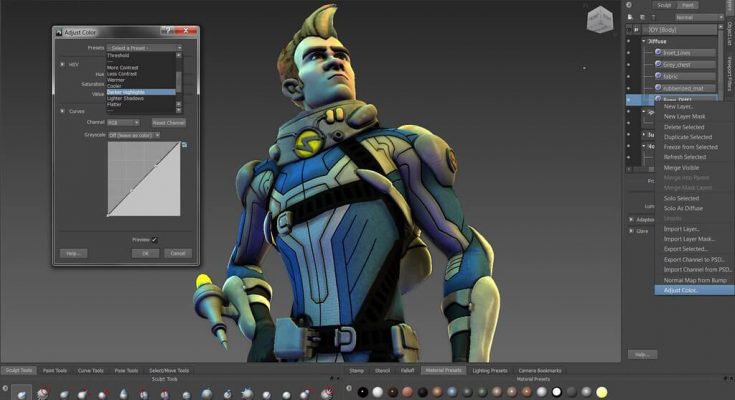The height and width of the screenshot is (400, 735).
Task: Click the curve editor icon beside the graph
Action: click(x=184, y=145)
